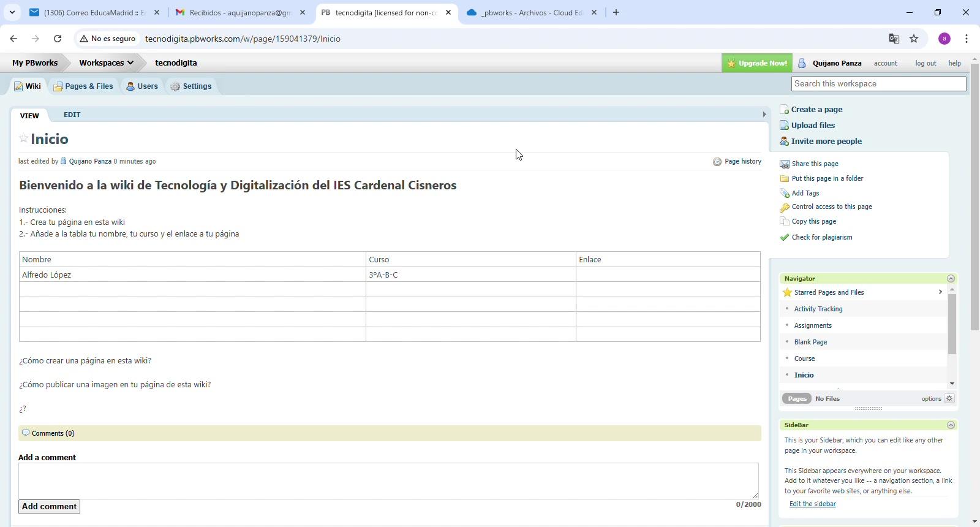Click the Page history clock icon
Screen dimensions: 980x527
click(717, 162)
